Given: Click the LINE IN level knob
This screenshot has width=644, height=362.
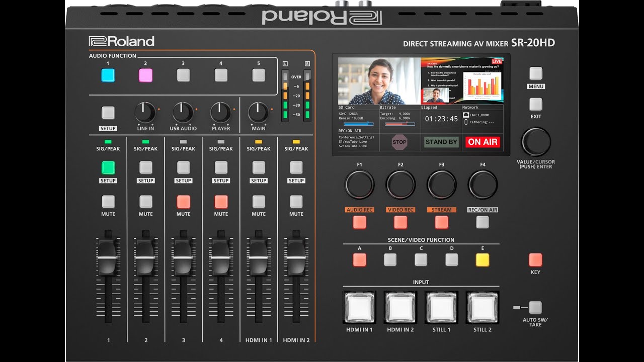Looking at the screenshot, I should pos(145,113).
